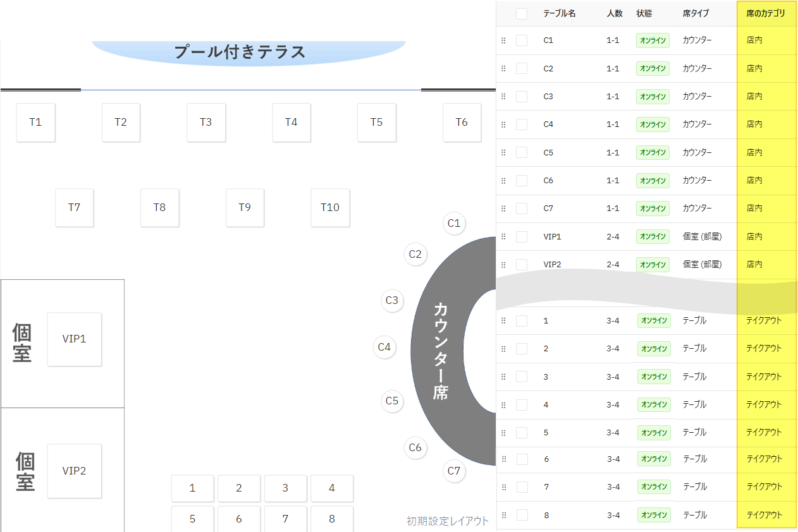Select the VIP2 private room table
The width and height of the screenshot is (798, 532).
(x=75, y=471)
